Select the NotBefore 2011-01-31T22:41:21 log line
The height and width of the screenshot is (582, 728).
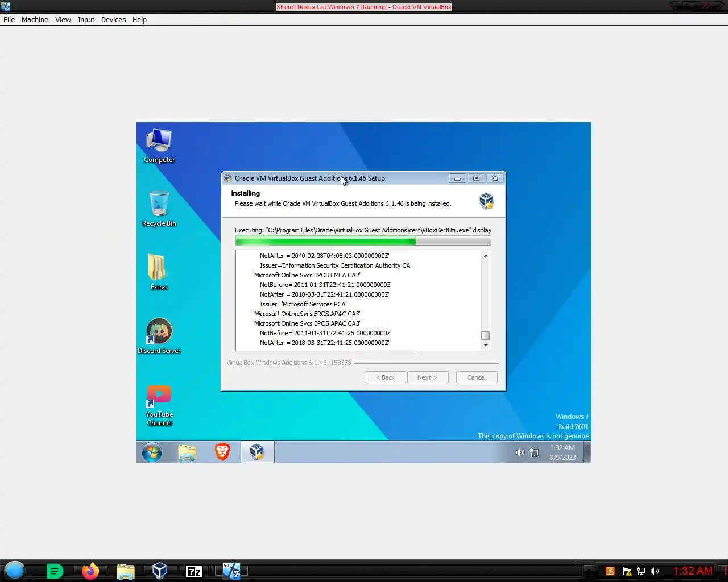[x=326, y=285]
